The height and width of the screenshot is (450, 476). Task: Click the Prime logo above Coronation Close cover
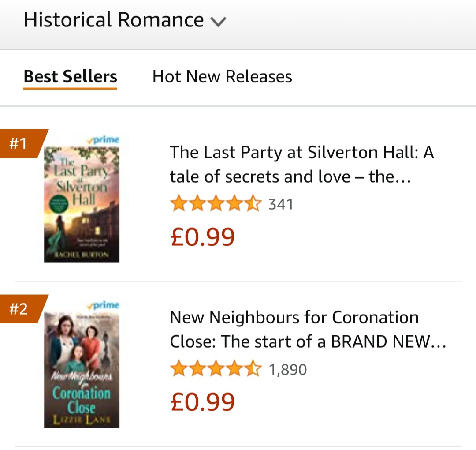[x=103, y=305]
